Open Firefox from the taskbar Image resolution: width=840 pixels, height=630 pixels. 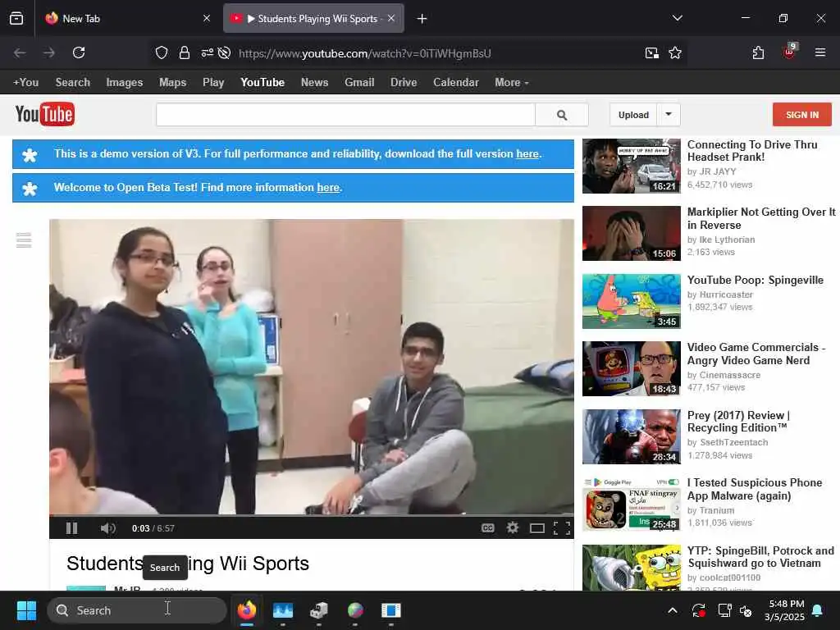[x=247, y=610]
